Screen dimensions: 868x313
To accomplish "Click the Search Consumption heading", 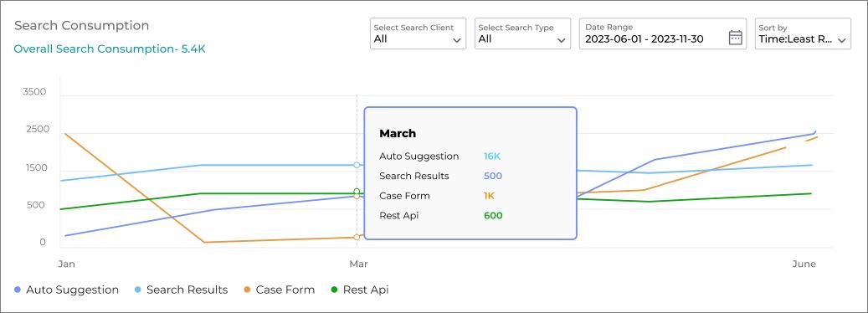I will (x=82, y=25).
